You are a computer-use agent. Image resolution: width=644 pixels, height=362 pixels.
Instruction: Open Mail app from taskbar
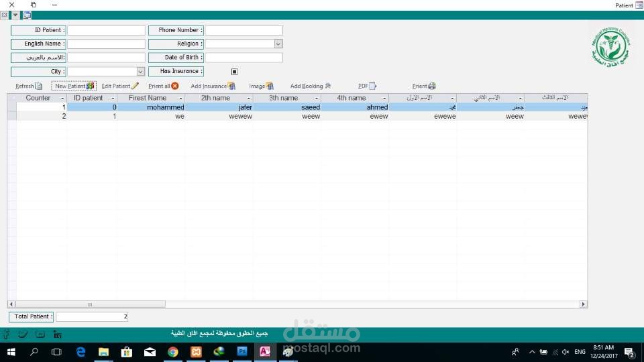click(x=150, y=352)
